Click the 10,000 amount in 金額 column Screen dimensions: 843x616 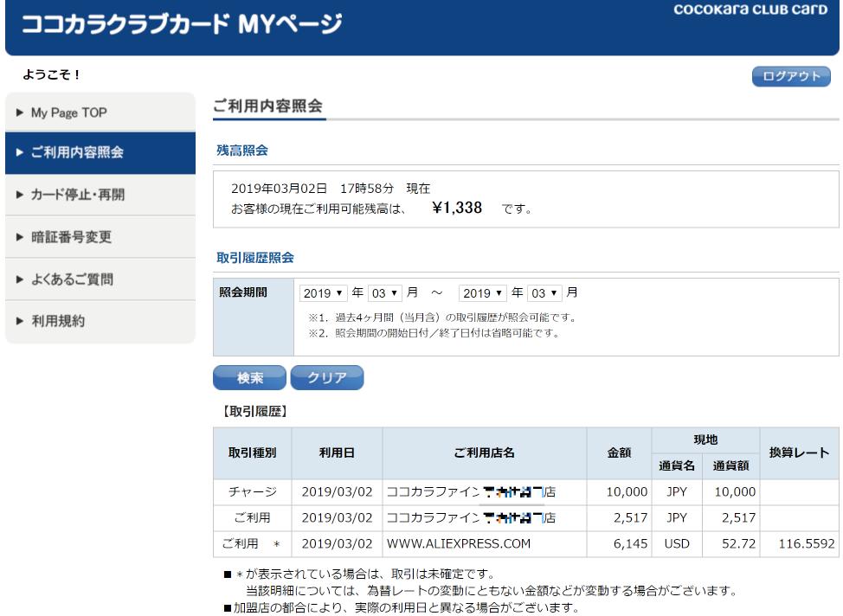[620, 491]
